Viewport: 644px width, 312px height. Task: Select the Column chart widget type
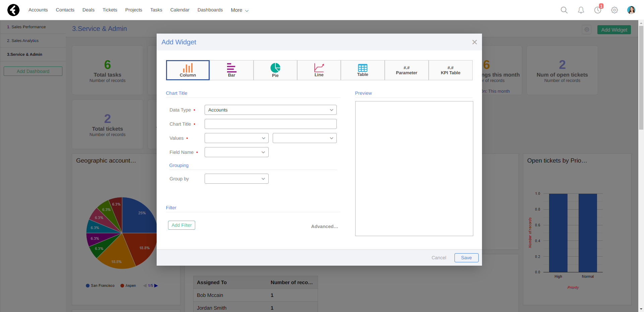coord(187,70)
